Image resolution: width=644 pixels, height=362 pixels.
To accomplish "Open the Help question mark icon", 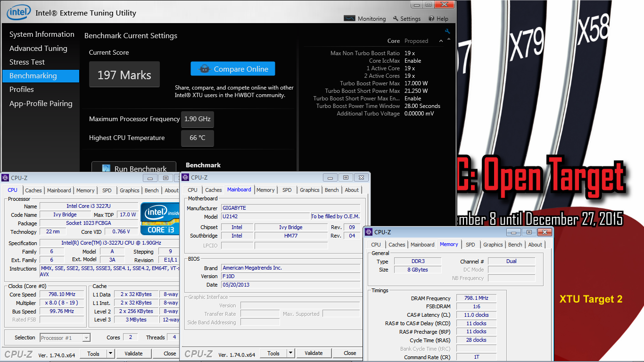I will click(431, 19).
